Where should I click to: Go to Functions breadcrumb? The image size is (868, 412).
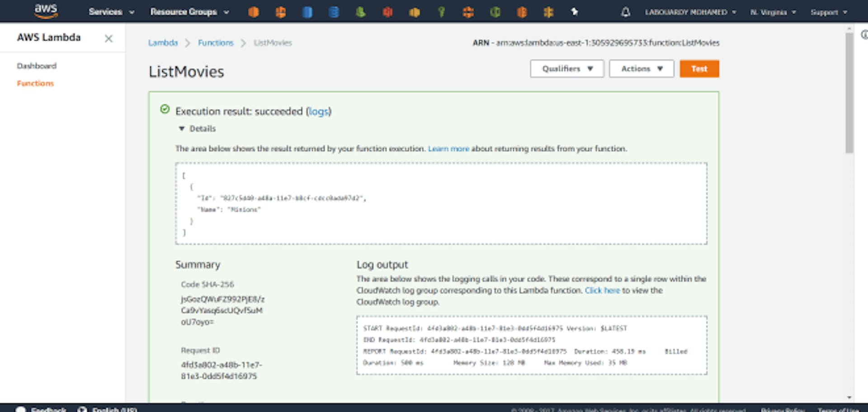coord(216,43)
